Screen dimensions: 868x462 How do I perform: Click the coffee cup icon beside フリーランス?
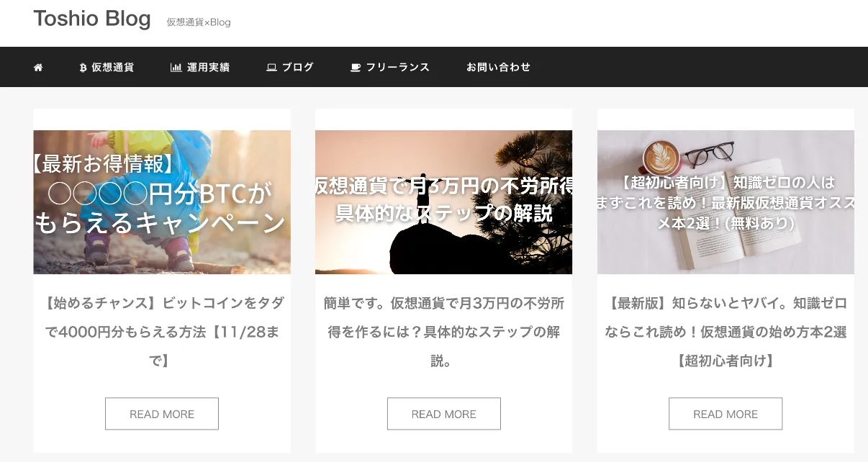point(356,67)
